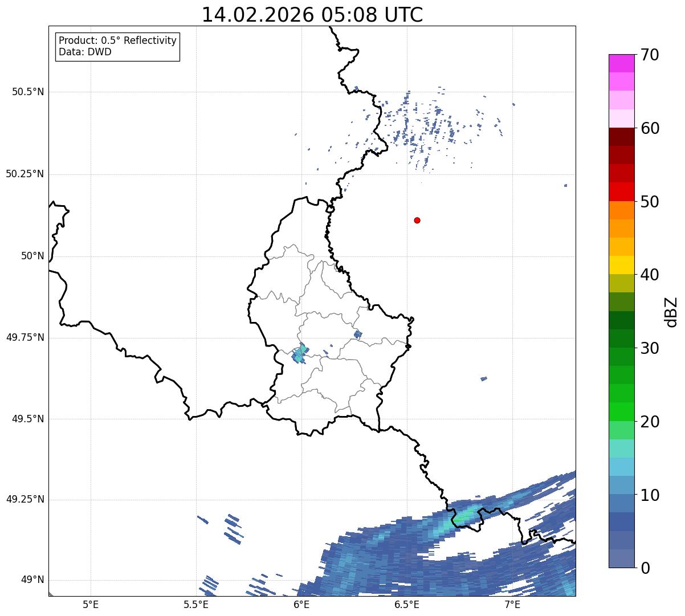Click the orange colorbar segment below 50
685x616 pixels.
pos(621,210)
